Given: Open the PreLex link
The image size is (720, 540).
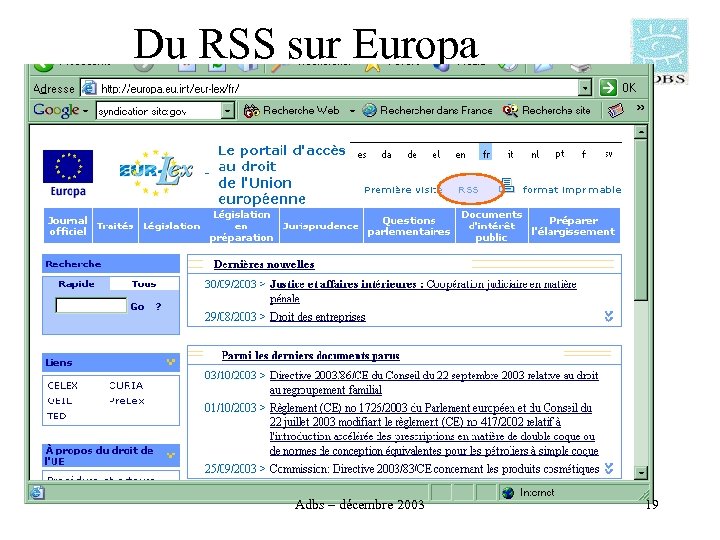Looking at the screenshot, I should 127,401.
